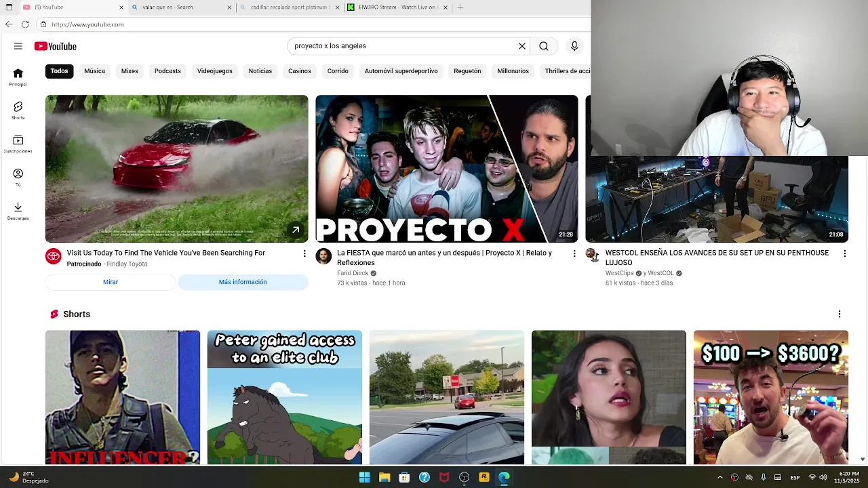Go back with the browser back arrow

coord(9,24)
